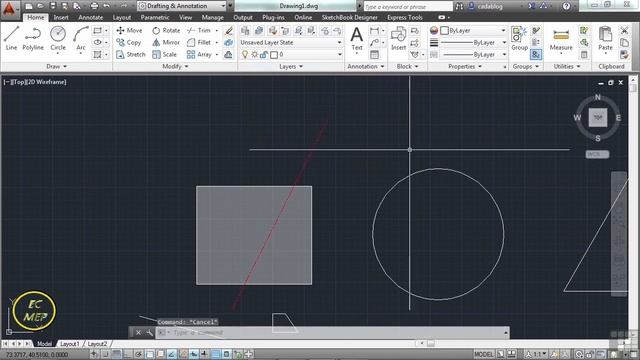640x360 pixels.
Task: Toggle layer 0 lock icon
Action: [264, 54]
